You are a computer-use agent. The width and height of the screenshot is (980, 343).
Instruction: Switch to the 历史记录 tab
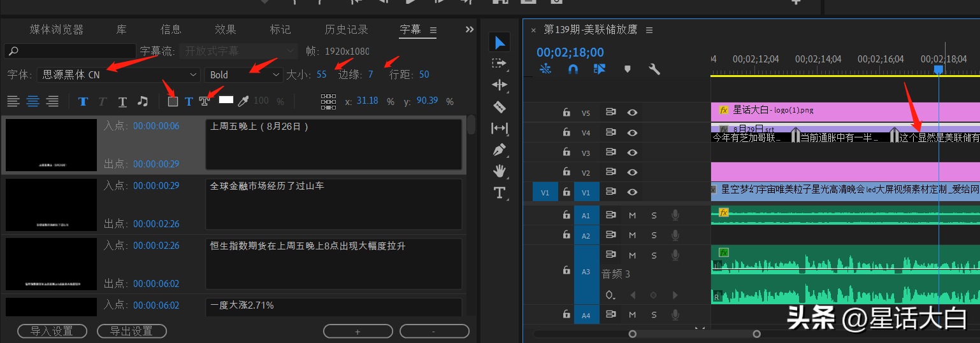click(346, 29)
